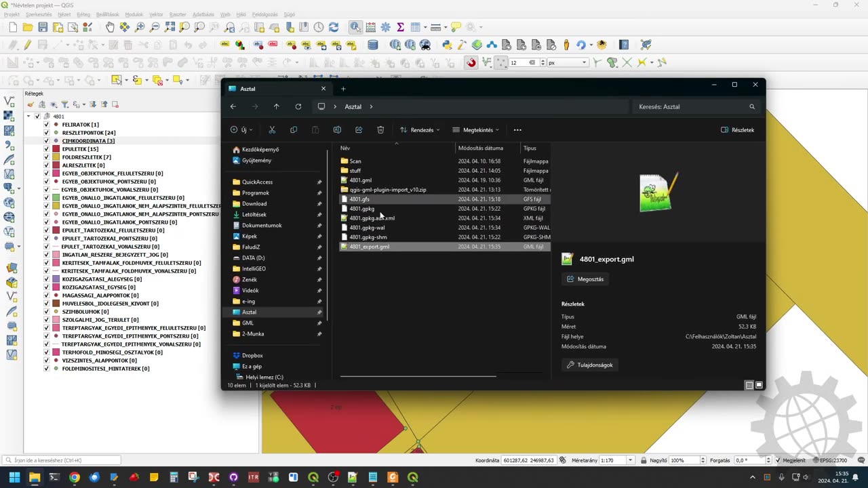Hide the FOLDRESZLETEK layer
Viewport: 868px width, 488px height.
(46, 157)
